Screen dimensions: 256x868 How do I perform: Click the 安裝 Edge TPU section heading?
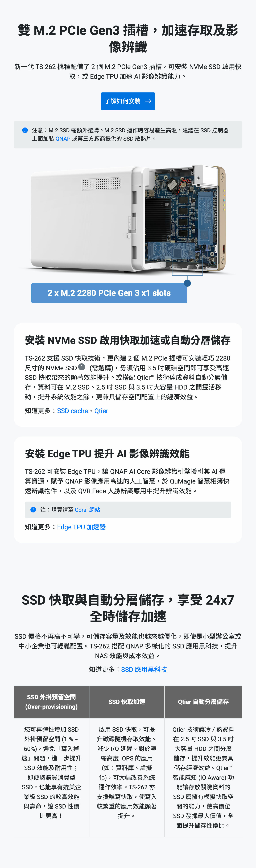click(x=107, y=454)
